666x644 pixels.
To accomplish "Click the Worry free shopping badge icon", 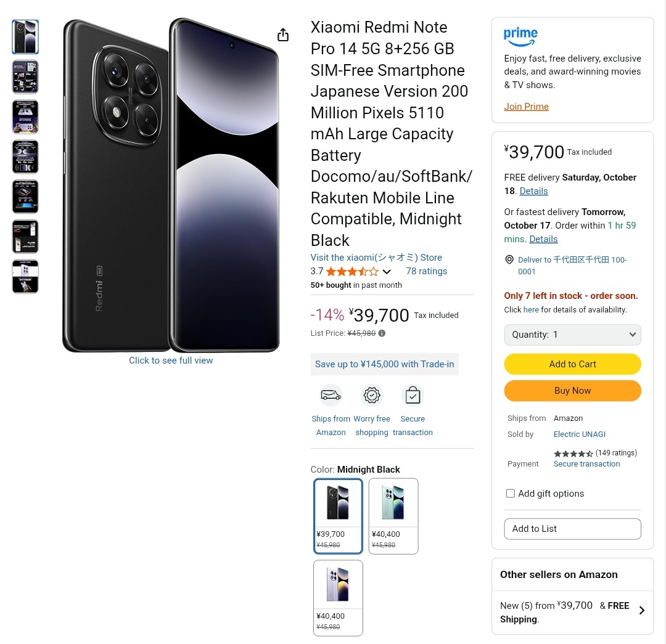I will 372,395.
